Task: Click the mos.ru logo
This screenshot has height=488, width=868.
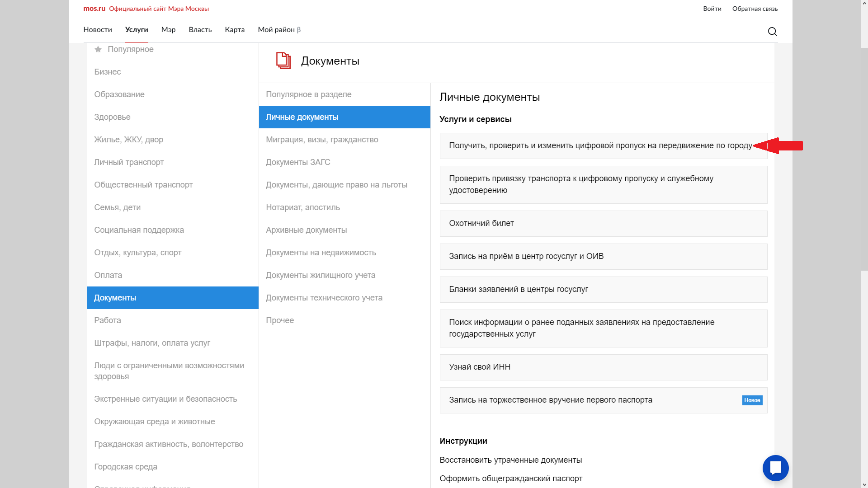Action: tap(94, 9)
